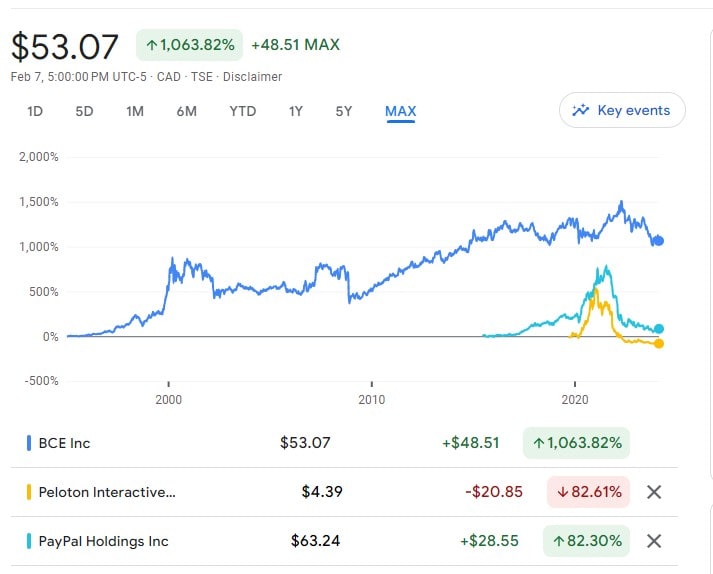This screenshot has width=713, height=574.
Task: Click the 1,063.82% gain badge at top
Action: [x=190, y=45]
